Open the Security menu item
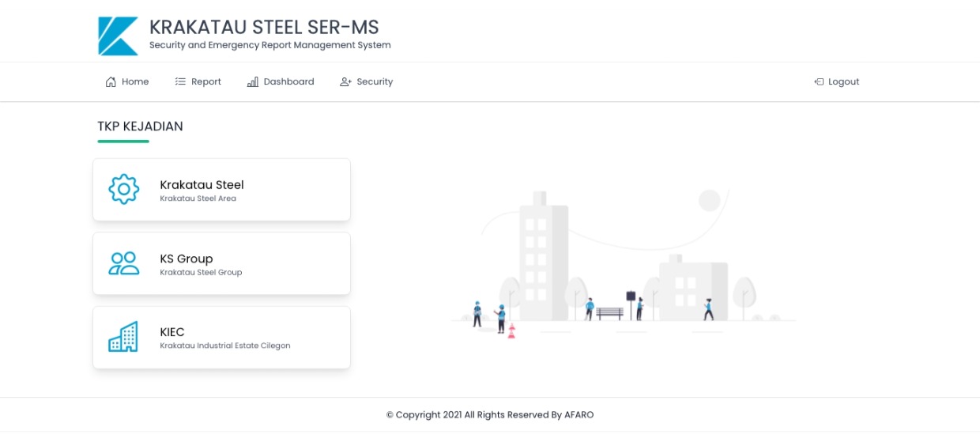 (367, 81)
